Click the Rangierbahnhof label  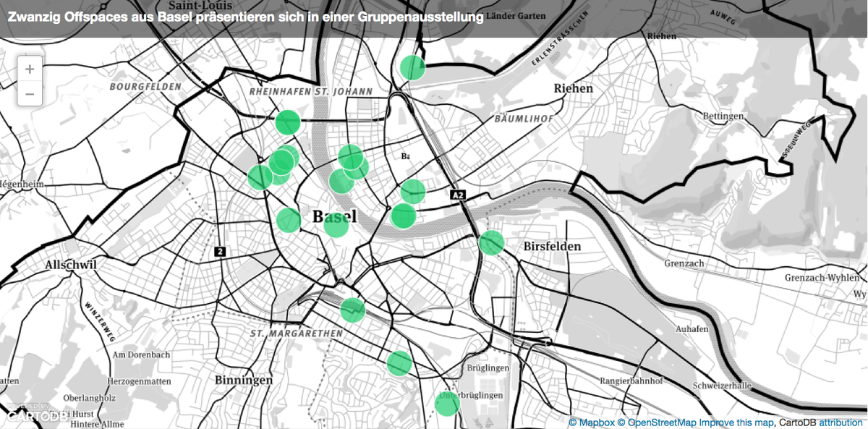click(x=631, y=381)
